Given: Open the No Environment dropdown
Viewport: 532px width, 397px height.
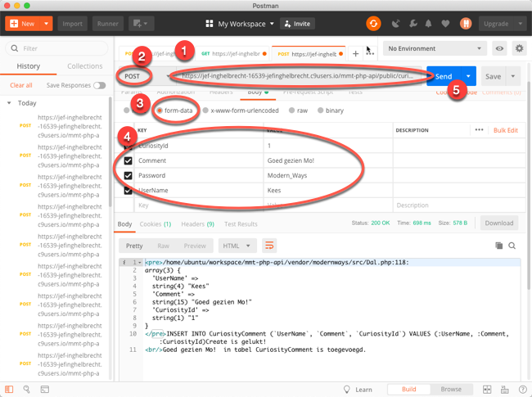Looking at the screenshot, I should tap(435, 48).
